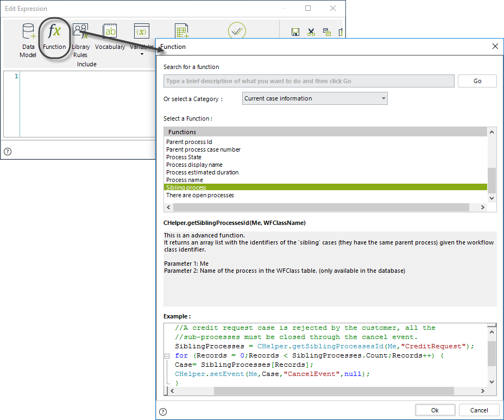
Task: Close the Function dialog
Action: coord(495,46)
